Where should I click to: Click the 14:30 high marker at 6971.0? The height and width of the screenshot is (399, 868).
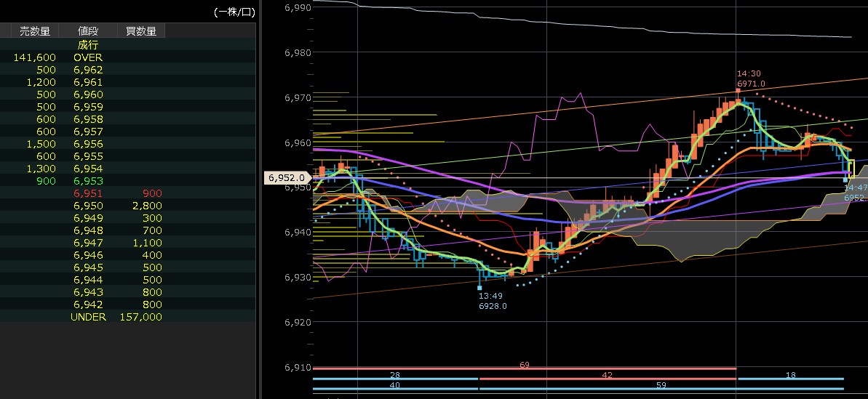pos(749,79)
